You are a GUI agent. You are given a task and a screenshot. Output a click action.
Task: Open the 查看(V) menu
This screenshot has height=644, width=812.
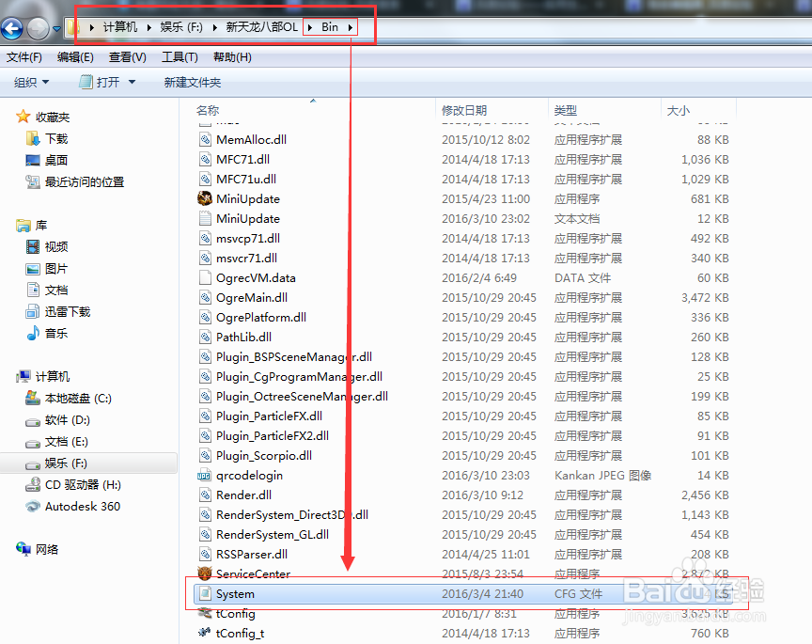(128, 57)
